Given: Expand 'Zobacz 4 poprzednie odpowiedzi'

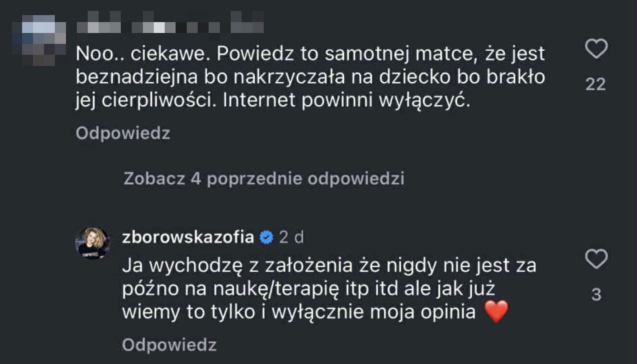Looking at the screenshot, I should (264, 179).
